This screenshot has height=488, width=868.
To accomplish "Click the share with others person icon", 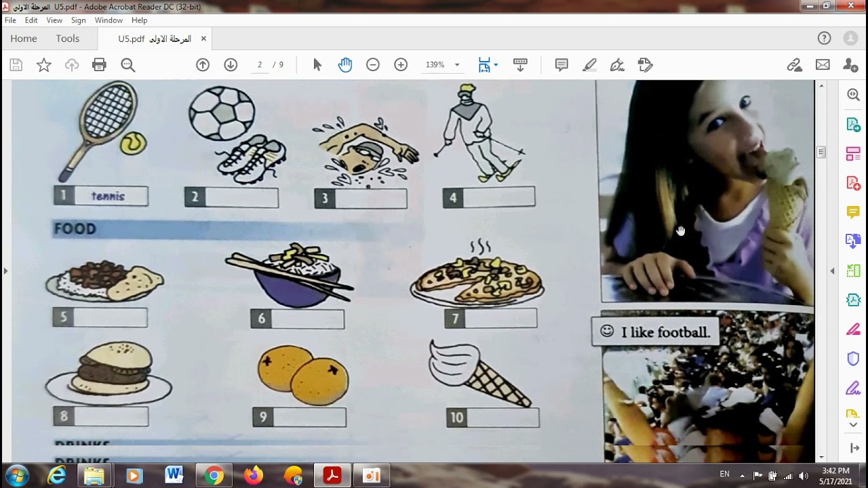I will (x=850, y=65).
